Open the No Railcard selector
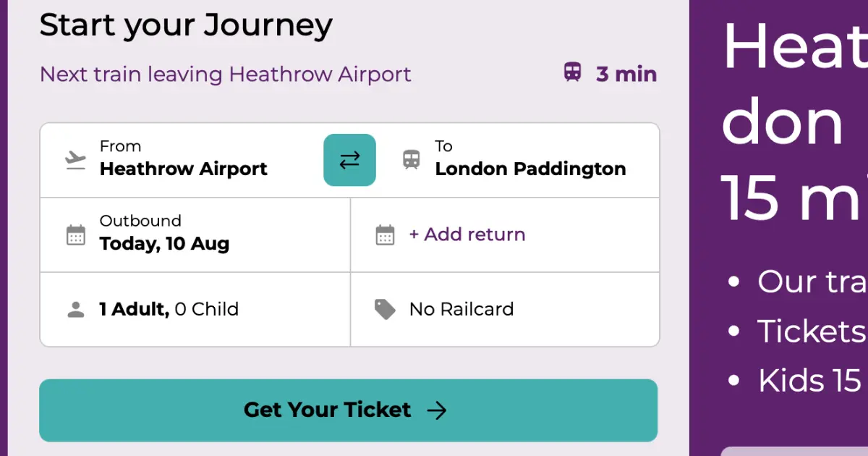The image size is (868, 456). coord(505,310)
